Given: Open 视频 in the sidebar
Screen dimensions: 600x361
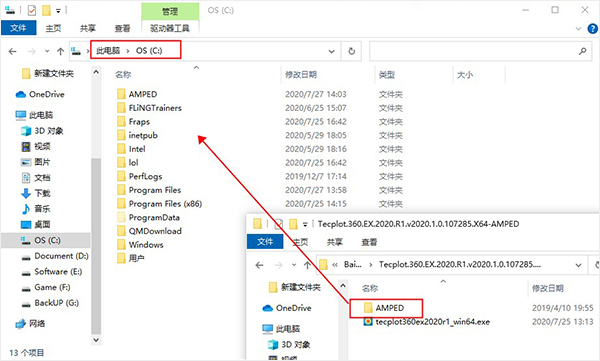Looking at the screenshot, I should [x=36, y=146].
